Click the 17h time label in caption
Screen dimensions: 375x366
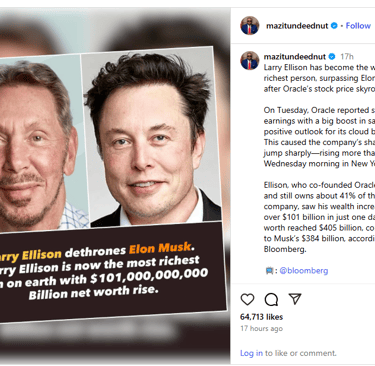click(347, 56)
